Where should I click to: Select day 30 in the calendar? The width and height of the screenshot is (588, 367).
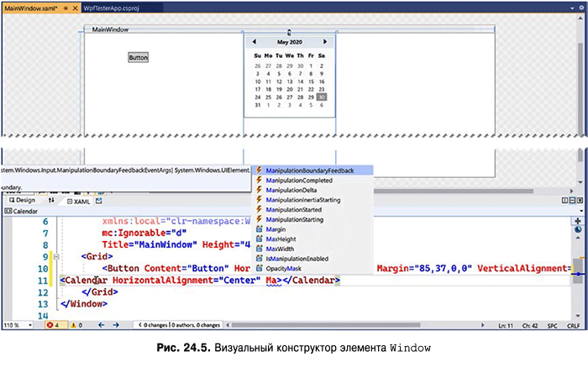click(322, 97)
